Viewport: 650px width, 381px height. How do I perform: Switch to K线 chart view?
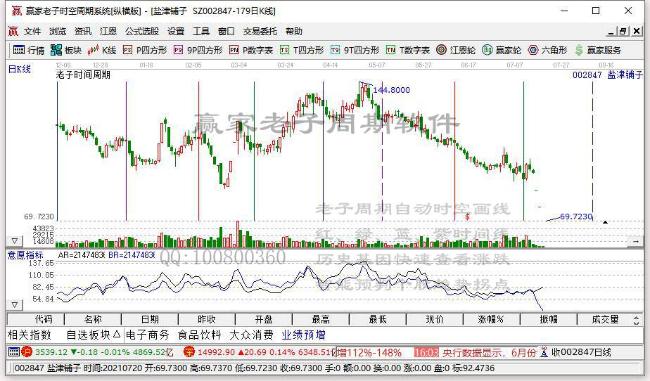102,50
